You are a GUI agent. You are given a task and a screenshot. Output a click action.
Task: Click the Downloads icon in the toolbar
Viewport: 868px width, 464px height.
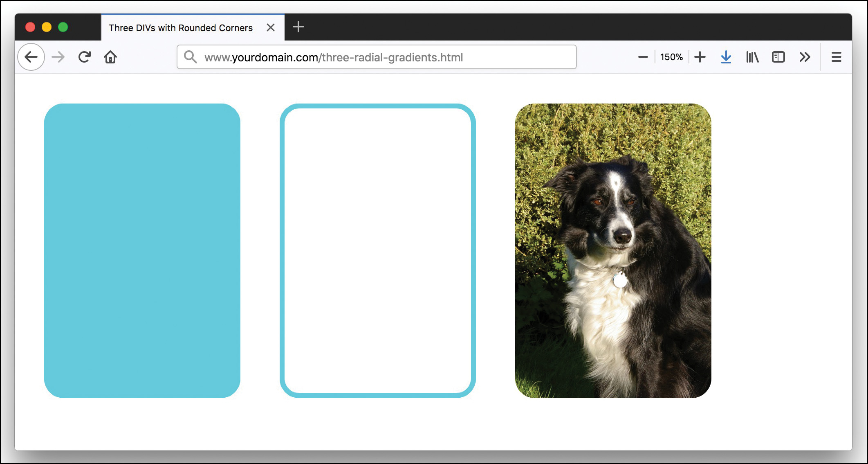[726, 57]
